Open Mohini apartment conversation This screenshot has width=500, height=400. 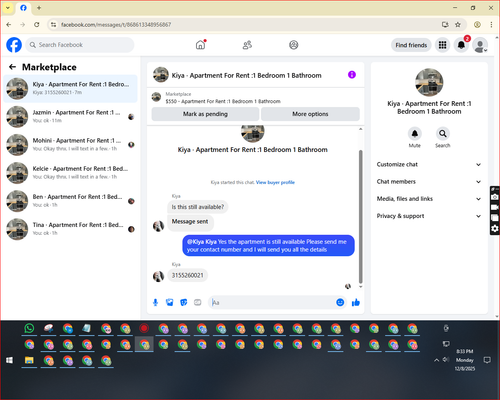coord(70,145)
